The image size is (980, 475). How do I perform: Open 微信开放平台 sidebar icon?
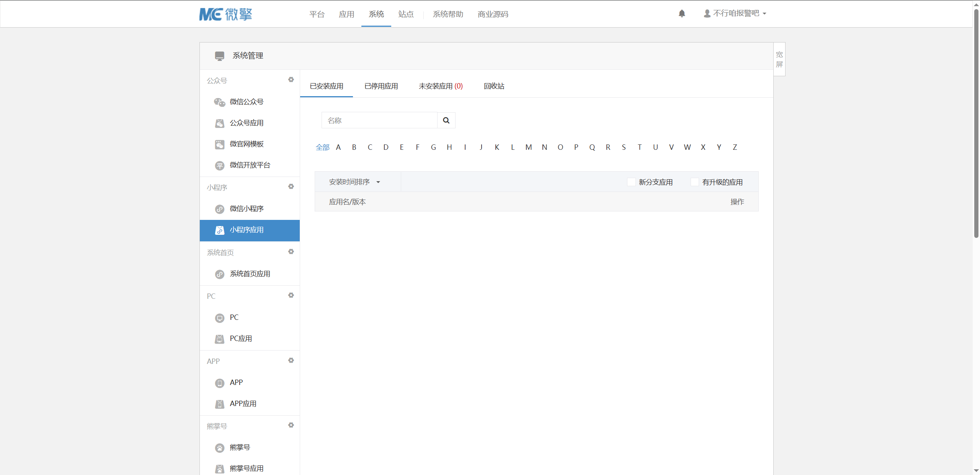tap(219, 165)
